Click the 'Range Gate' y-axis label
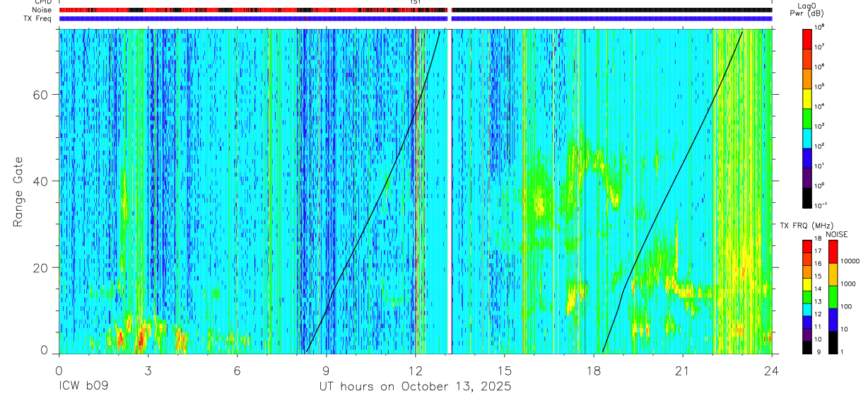 pos(18,192)
